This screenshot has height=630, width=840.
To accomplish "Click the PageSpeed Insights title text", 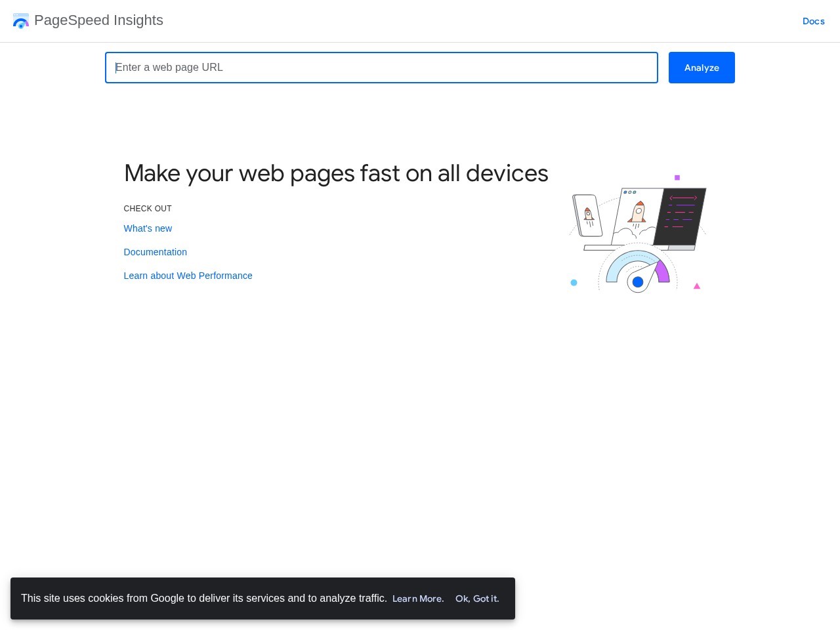I will coord(99,20).
